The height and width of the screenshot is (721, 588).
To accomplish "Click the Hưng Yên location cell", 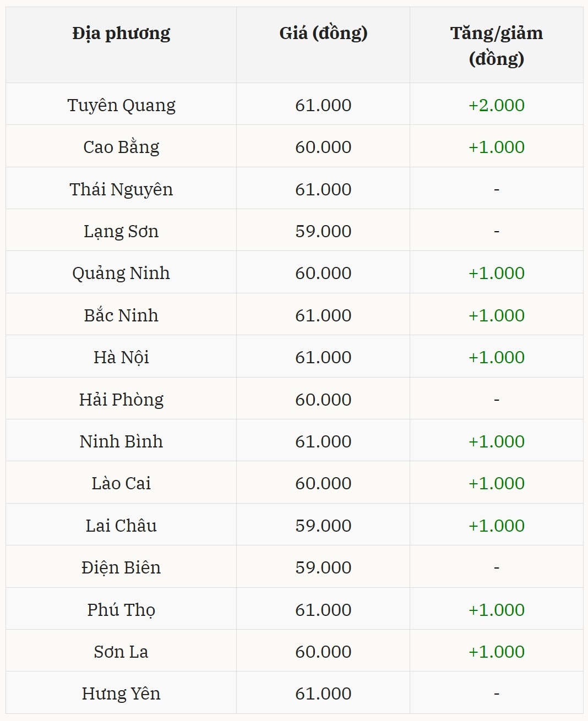I will click(x=121, y=693).
